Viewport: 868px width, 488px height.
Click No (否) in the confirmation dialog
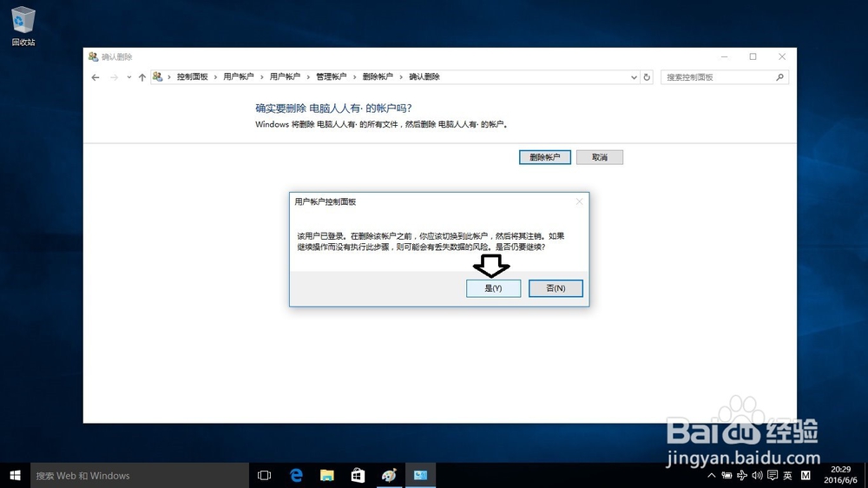pos(556,288)
